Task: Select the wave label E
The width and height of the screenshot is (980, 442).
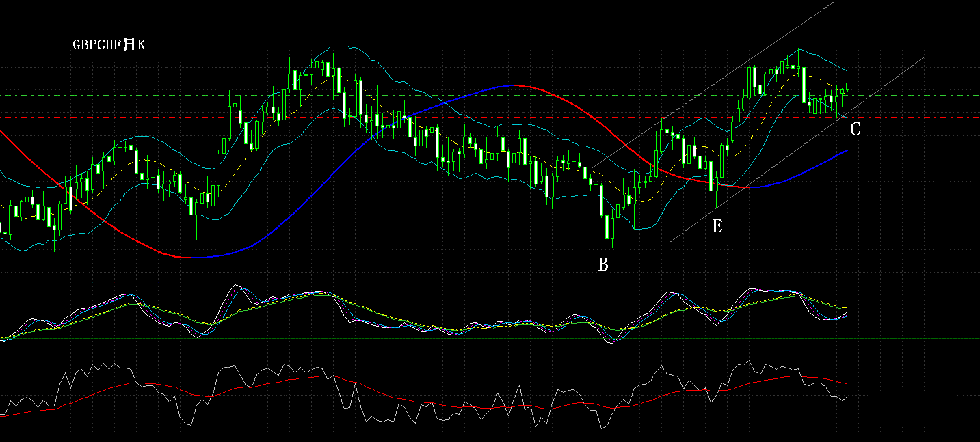Action: pyautogui.click(x=717, y=227)
